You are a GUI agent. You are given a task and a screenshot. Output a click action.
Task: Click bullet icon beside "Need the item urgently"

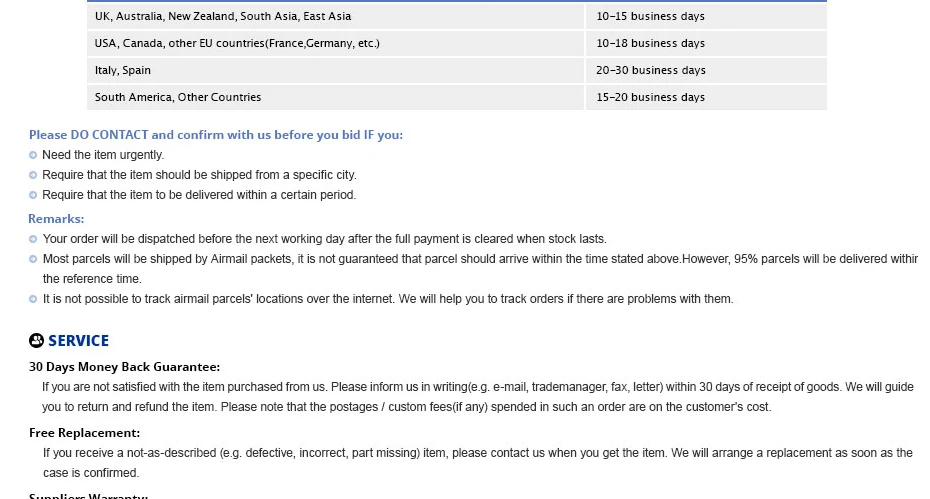click(x=33, y=155)
